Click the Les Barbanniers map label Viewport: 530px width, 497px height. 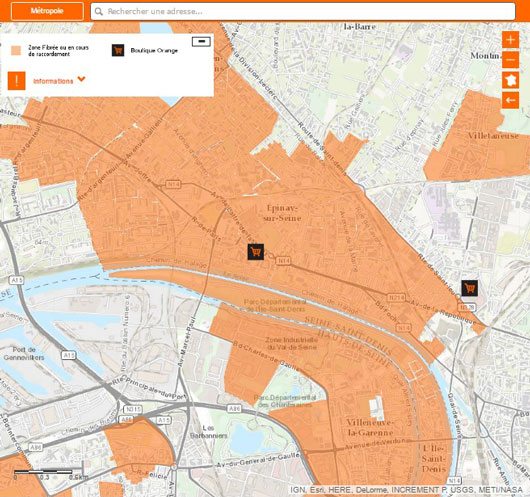coord(209,432)
